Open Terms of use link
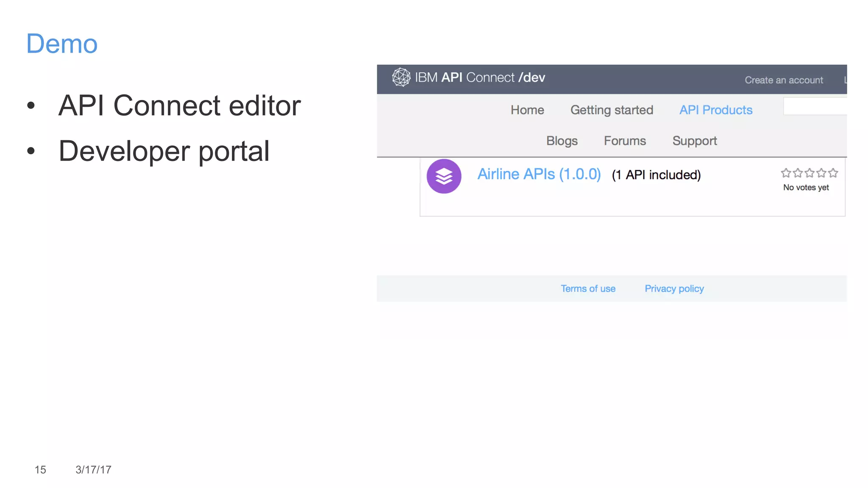 coord(588,288)
